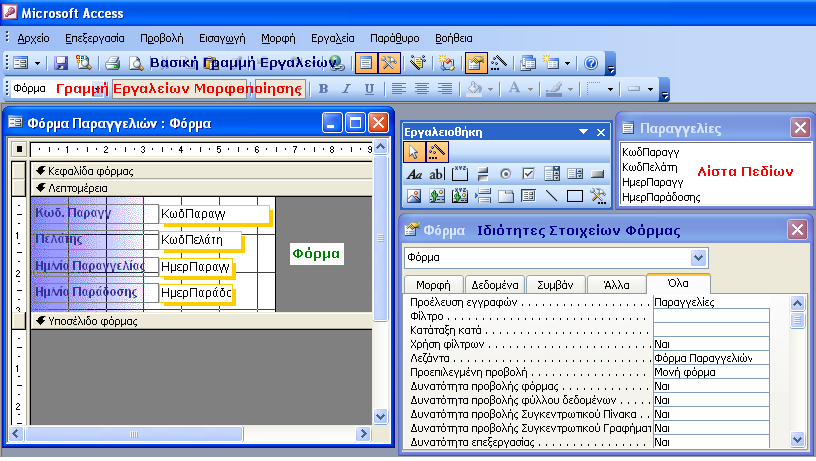This screenshot has height=461, width=816.
Task: Select the Line tool in toolbox
Action: [x=552, y=196]
